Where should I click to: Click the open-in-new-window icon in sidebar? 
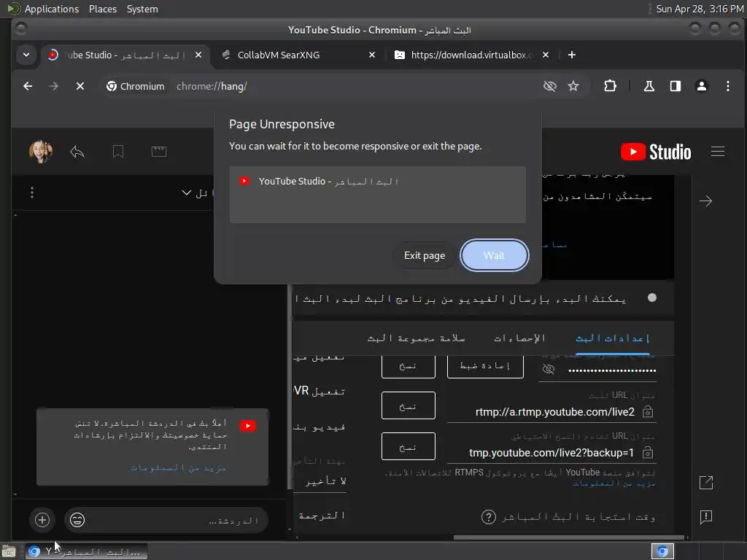[706, 483]
